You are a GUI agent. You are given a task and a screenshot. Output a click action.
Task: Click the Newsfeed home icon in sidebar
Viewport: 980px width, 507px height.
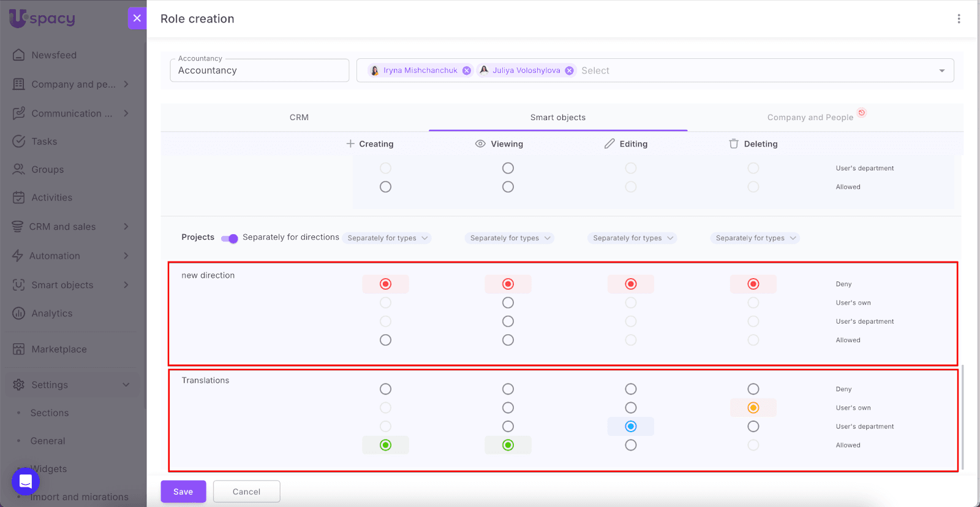[x=19, y=55]
